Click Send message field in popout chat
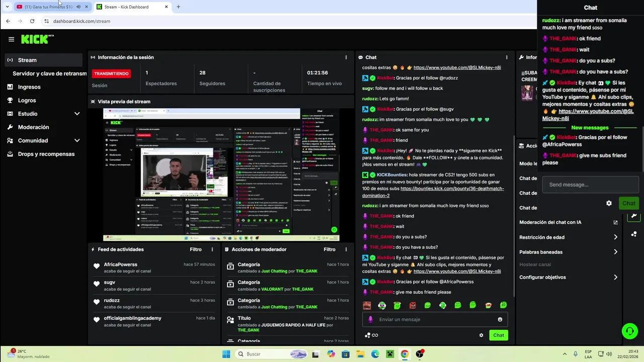 [590, 185]
